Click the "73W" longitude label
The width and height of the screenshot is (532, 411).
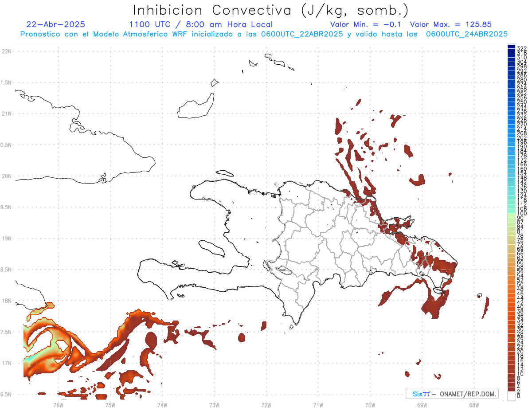[214, 404]
